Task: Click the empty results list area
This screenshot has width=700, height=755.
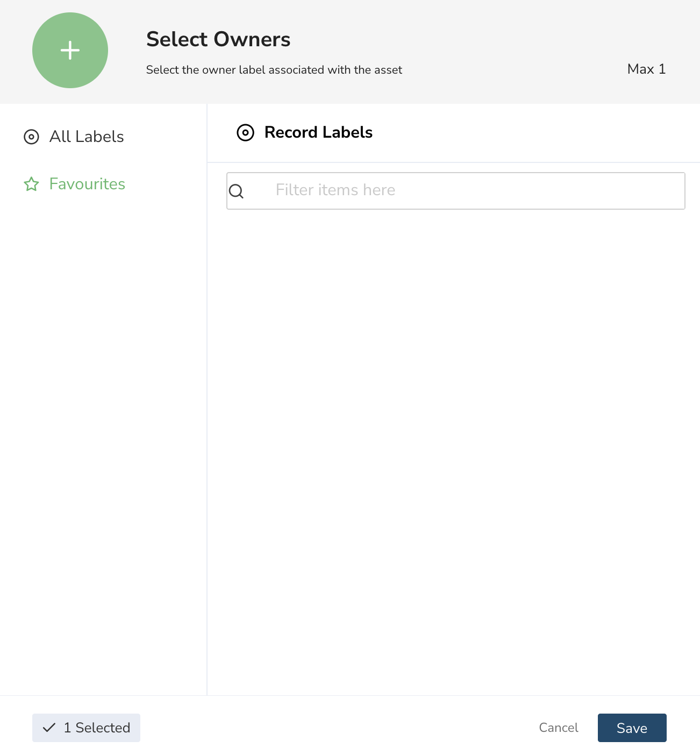Action: (454, 452)
